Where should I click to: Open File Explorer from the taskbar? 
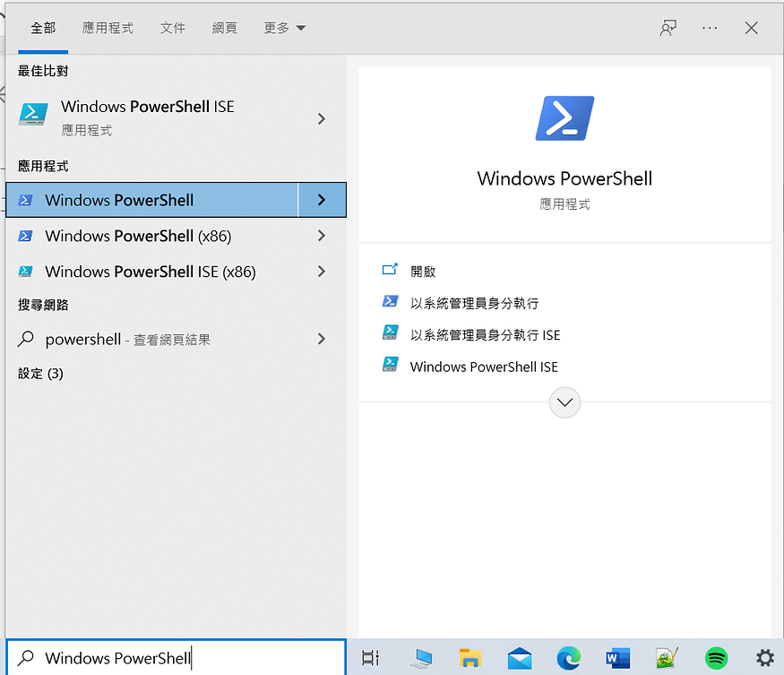470,658
